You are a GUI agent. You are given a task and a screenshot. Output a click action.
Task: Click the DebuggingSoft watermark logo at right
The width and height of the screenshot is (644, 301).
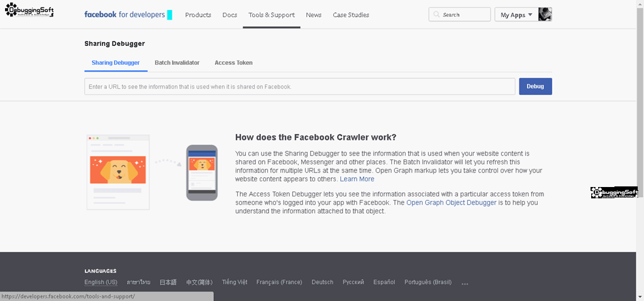(614, 193)
